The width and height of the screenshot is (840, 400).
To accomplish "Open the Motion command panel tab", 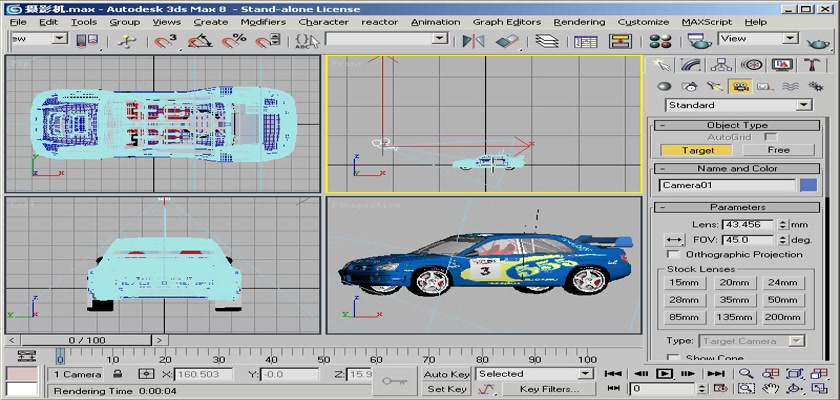I will pyautogui.click(x=752, y=65).
